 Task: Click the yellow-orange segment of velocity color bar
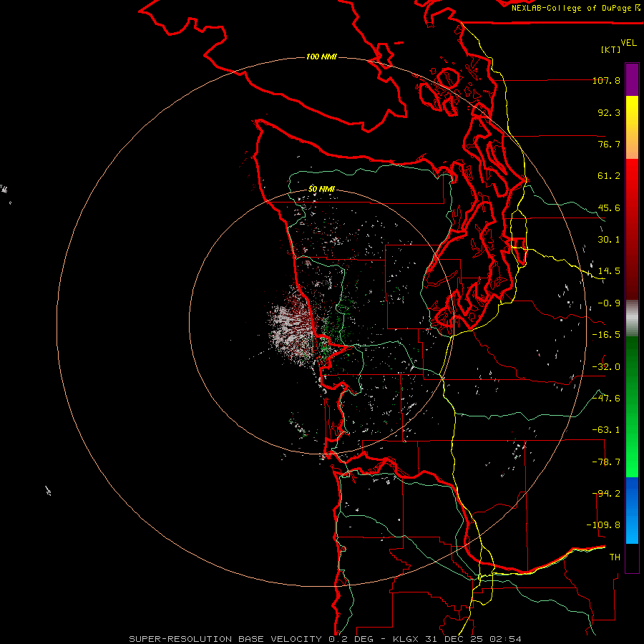pos(632,127)
